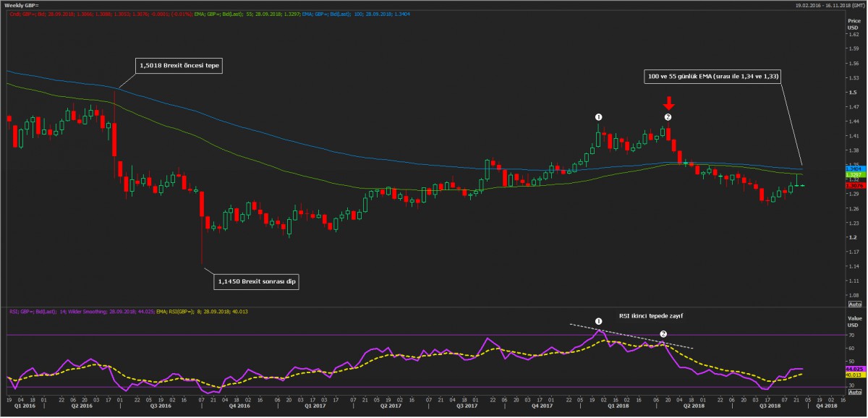The image size is (868, 418).
Task: Click circled marker 2 on RSI panel
Action: click(x=663, y=334)
